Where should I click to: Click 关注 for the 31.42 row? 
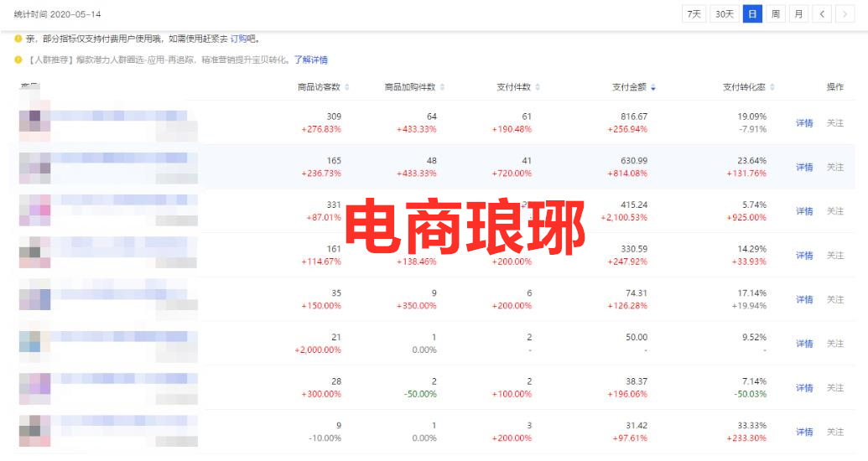tap(834, 433)
